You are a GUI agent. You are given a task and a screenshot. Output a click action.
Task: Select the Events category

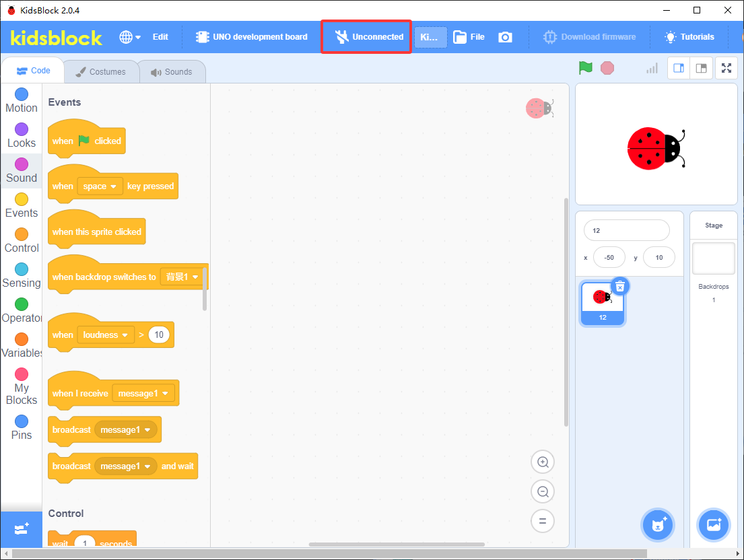pyautogui.click(x=22, y=206)
